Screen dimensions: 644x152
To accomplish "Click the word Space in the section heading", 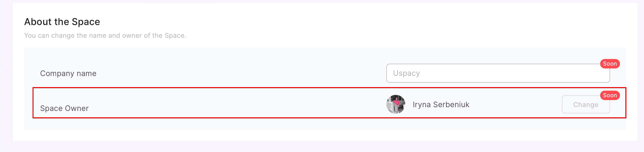I will click(86, 22).
